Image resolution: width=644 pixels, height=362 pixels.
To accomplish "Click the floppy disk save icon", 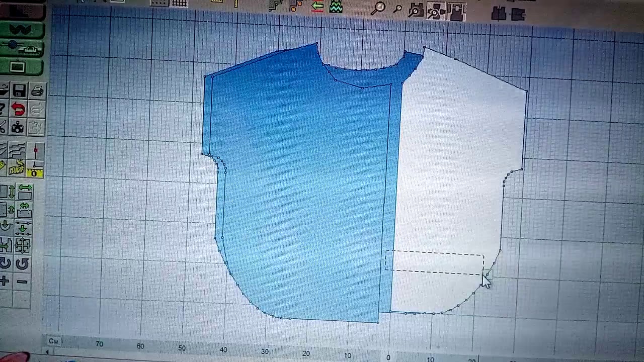I will 20,90.
